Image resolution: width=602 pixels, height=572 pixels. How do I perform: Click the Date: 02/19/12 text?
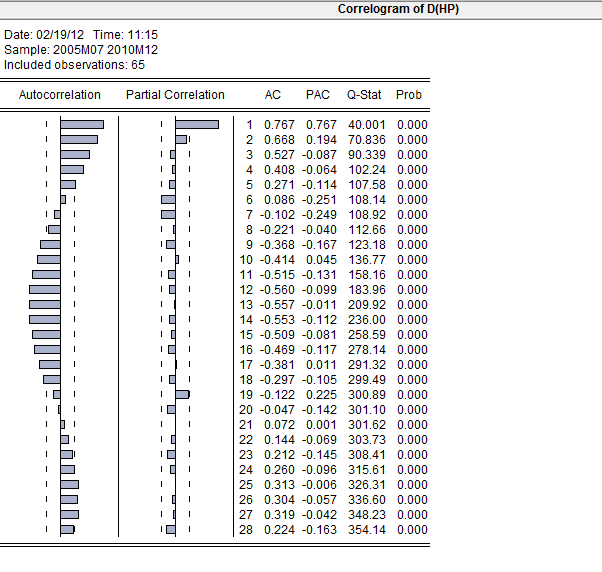(44, 35)
